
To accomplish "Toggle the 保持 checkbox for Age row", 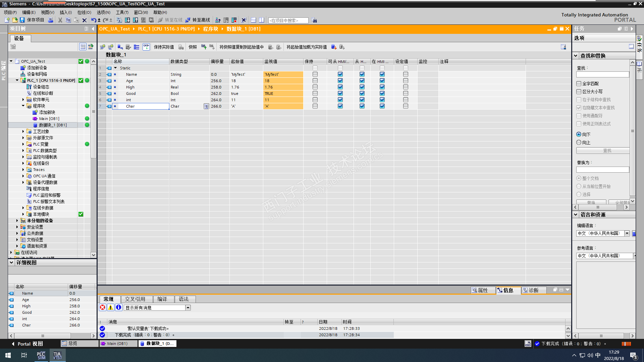I will tap(315, 81).
